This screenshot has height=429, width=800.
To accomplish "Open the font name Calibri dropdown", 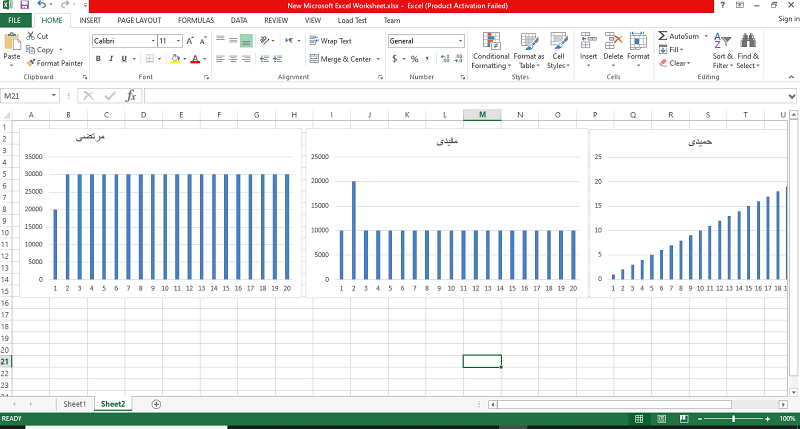I will click(x=153, y=41).
